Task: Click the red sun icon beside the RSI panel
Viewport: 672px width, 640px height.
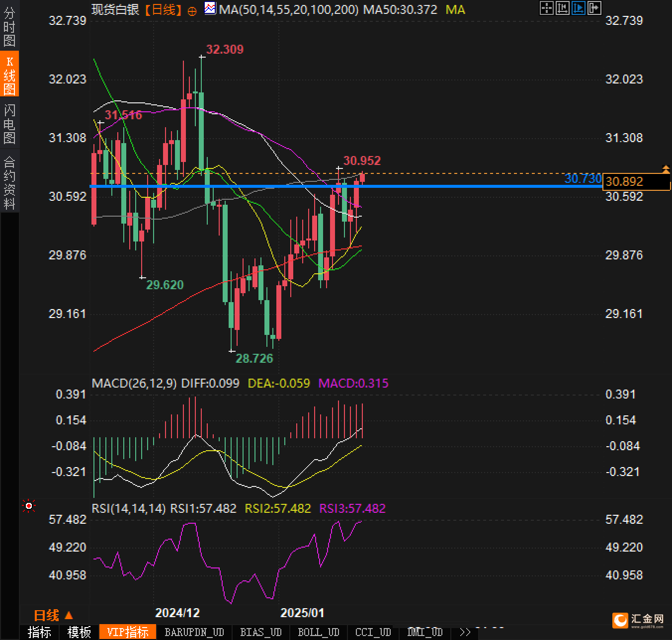Action: pos(29,506)
